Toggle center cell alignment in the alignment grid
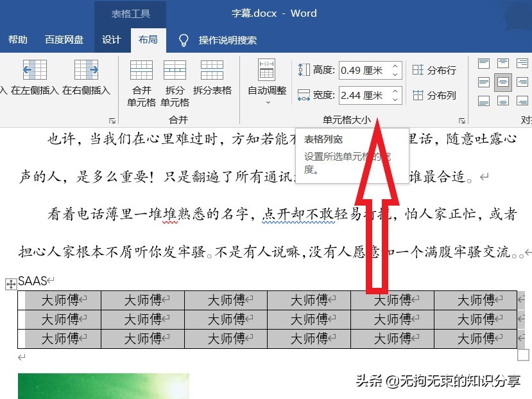This screenshot has width=532, height=399. click(503, 82)
